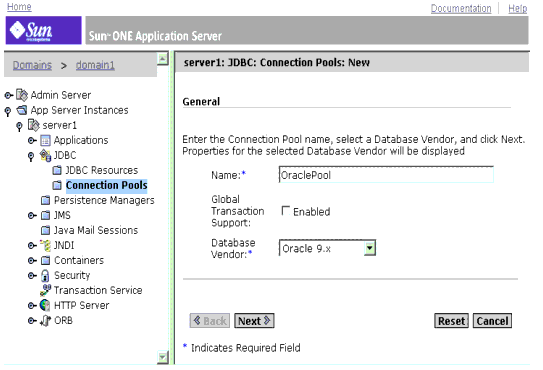The height and width of the screenshot is (370, 543).
Task: Click the Applications node icon
Action: [45, 140]
